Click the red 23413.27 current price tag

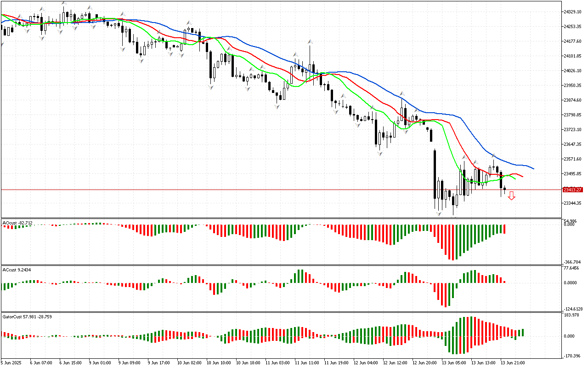pyautogui.click(x=573, y=190)
